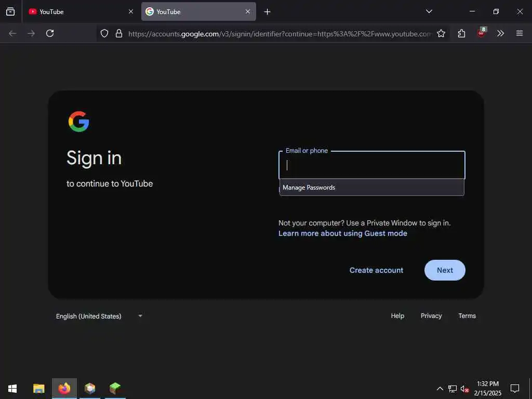The height and width of the screenshot is (399, 532).
Task: Open the list all tabs dropdown
Action: coord(429,11)
